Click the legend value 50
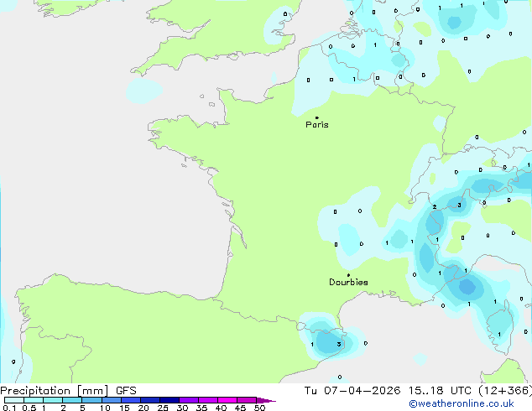532x411 pixels. [259, 408]
